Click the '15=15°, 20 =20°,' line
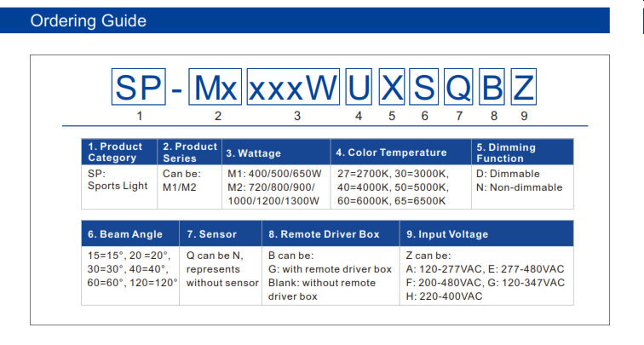 [x=129, y=256]
